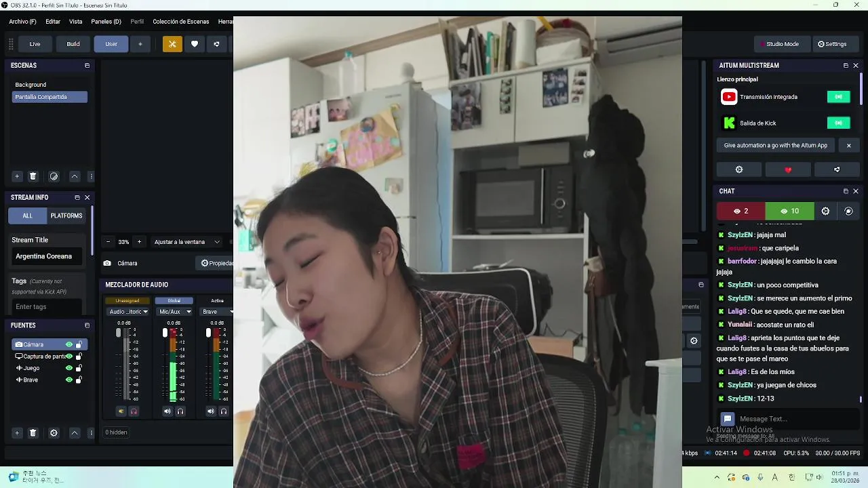Hide the Juego source
This screenshot has width=868, height=488.
(x=68, y=368)
